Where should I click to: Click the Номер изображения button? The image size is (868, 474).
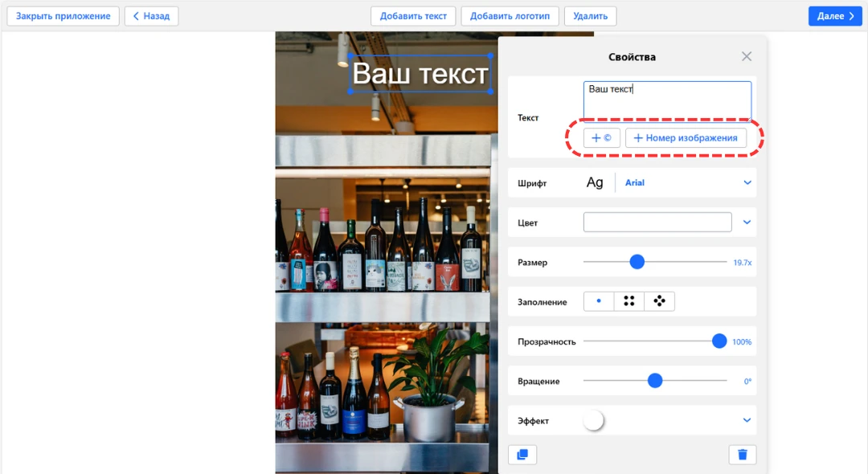click(686, 138)
